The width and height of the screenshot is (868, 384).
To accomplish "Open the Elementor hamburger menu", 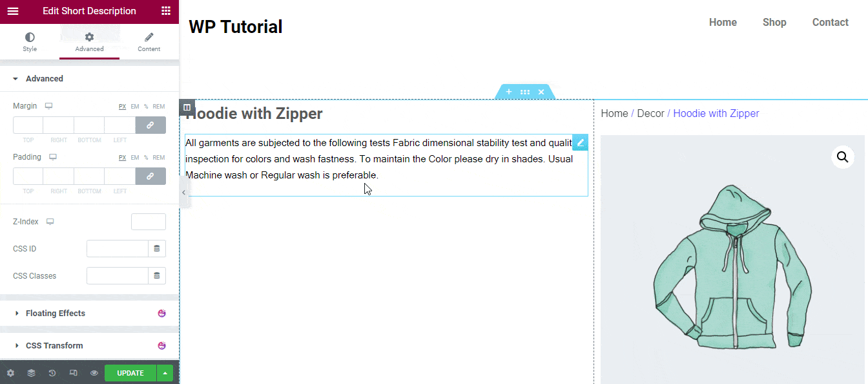I will tap(13, 11).
